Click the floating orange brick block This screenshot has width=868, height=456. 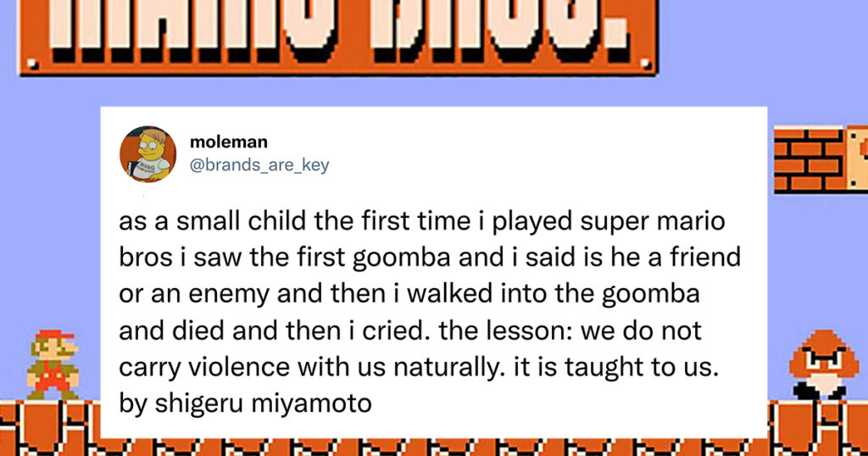809,159
